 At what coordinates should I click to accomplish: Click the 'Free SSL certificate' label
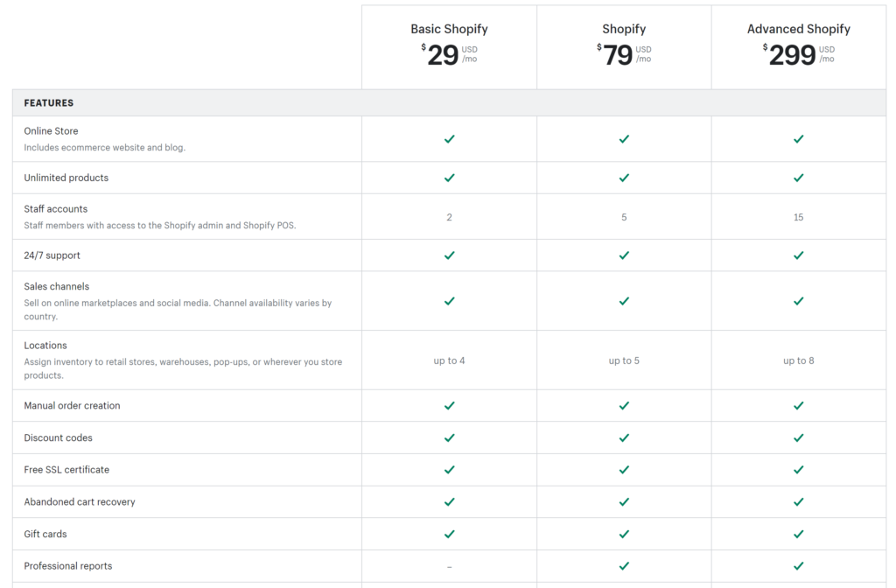click(x=66, y=470)
